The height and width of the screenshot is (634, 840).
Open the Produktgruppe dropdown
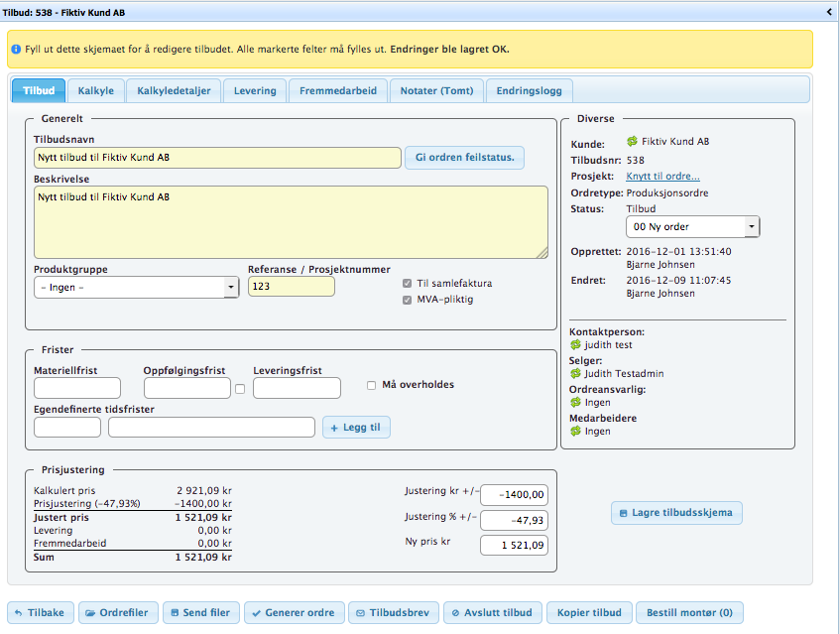tap(136, 287)
